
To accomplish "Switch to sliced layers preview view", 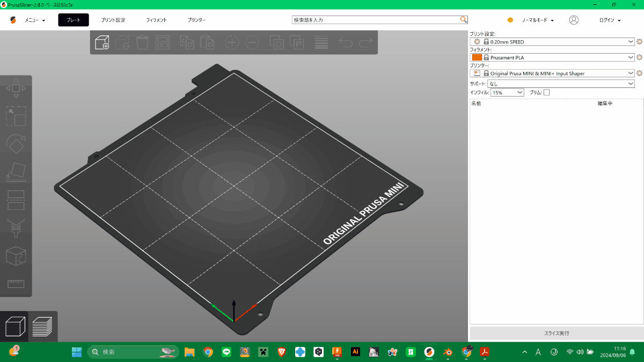I will (42, 327).
